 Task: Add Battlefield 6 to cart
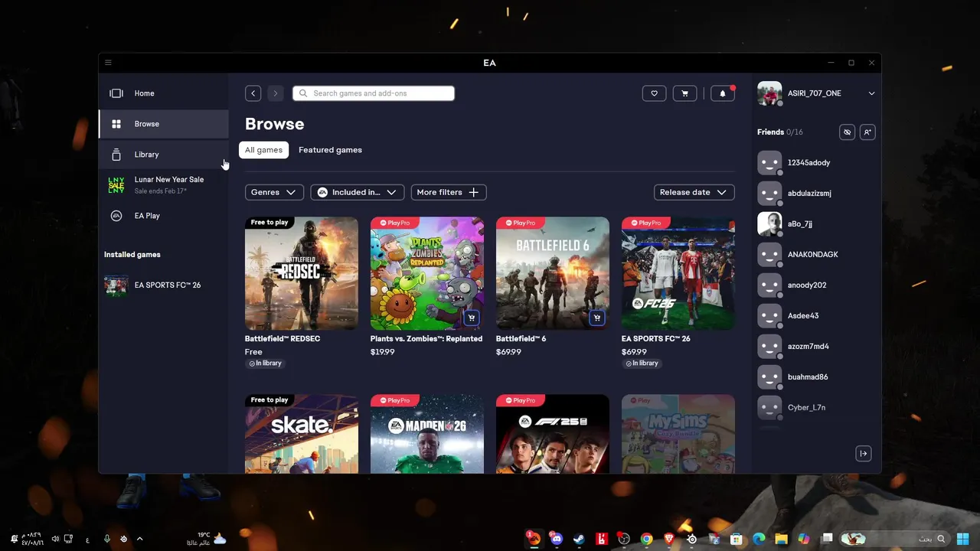click(597, 318)
